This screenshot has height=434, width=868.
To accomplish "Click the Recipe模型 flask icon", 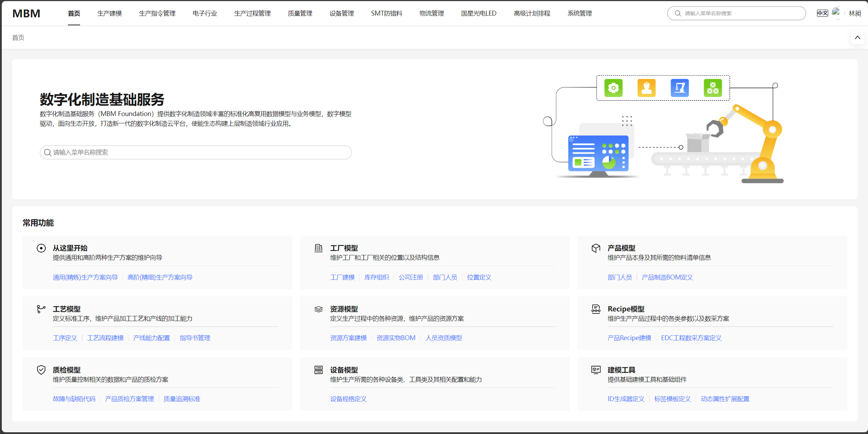I will 596,309.
